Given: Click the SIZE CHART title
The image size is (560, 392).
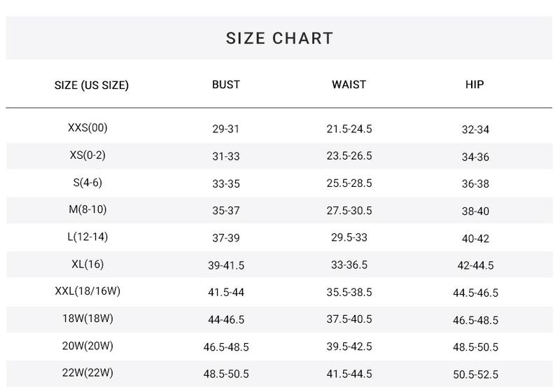Looking at the screenshot, I should click(x=279, y=38).
